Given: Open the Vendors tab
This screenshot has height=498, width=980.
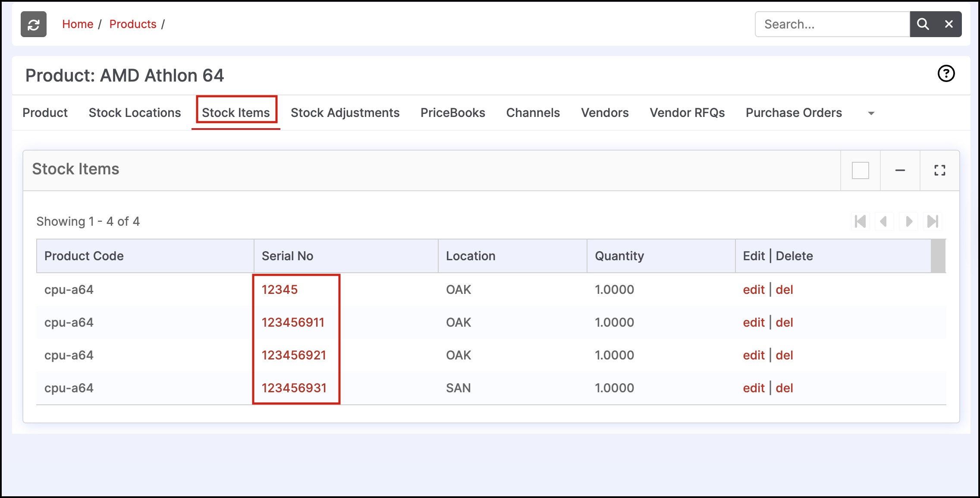Looking at the screenshot, I should pyautogui.click(x=605, y=113).
